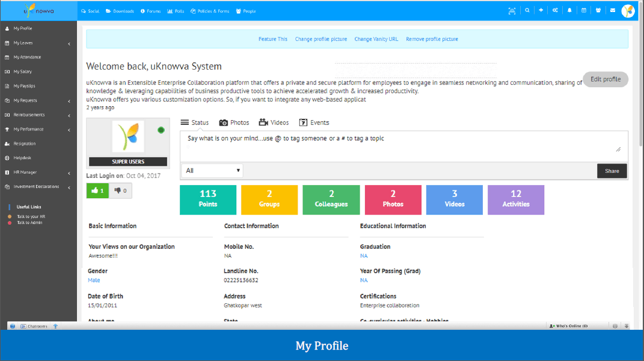This screenshot has width=644, height=361.
Task: Click the purple 12 Activities tile
Action: coord(516,200)
